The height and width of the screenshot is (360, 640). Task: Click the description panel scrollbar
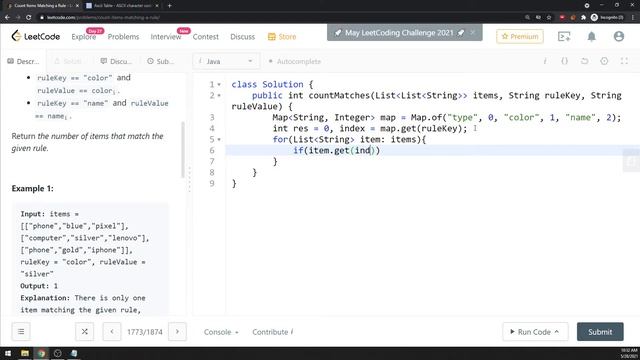click(x=182, y=150)
